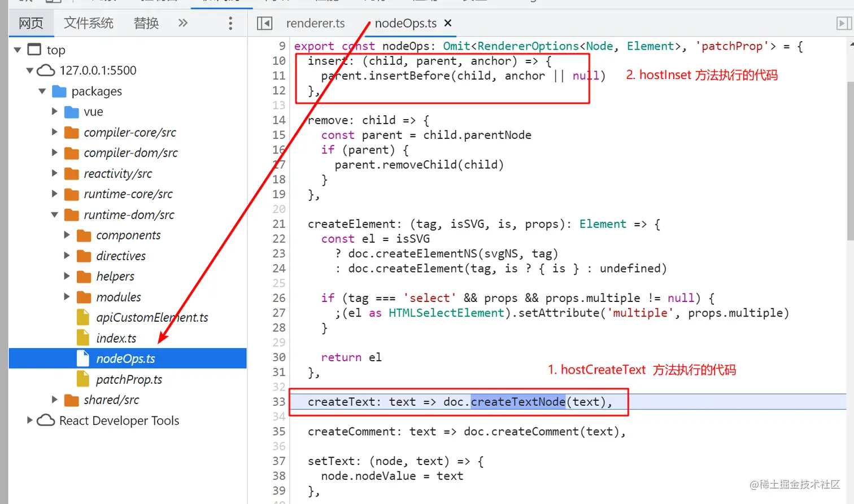Select the packages folder label
The height and width of the screenshot is (504, 854).
click(97, 91)
